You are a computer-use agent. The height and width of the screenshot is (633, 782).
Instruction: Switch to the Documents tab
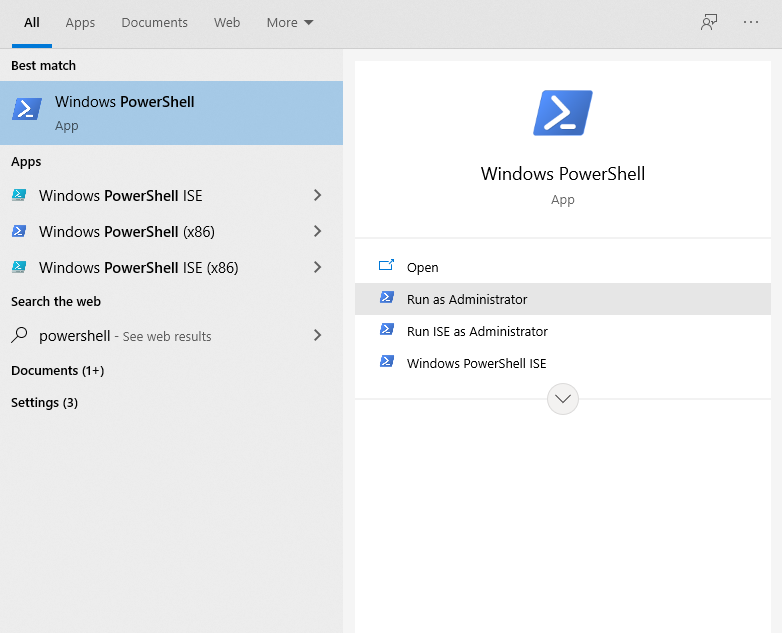[154, 22]
